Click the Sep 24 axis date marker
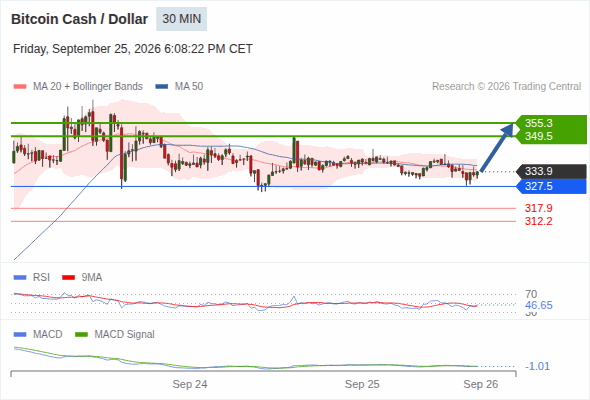 [190, 384]
